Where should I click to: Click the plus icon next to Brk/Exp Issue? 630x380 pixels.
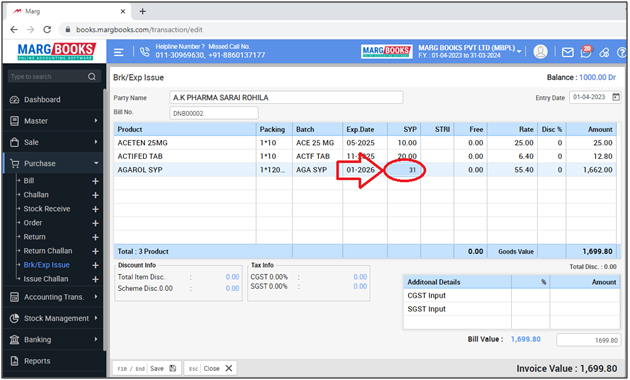(95, 266)
